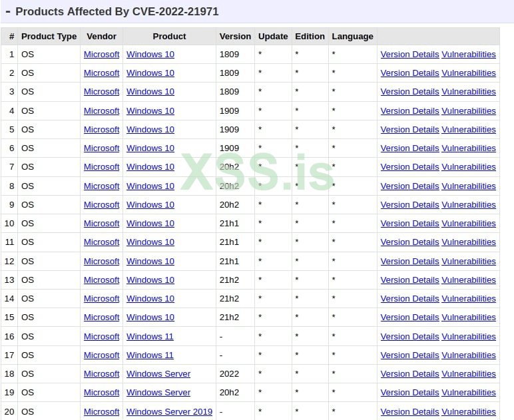Open Vulnerabilities link in row 20
This screenshot has height=420, width=514.
click(469, 412)
